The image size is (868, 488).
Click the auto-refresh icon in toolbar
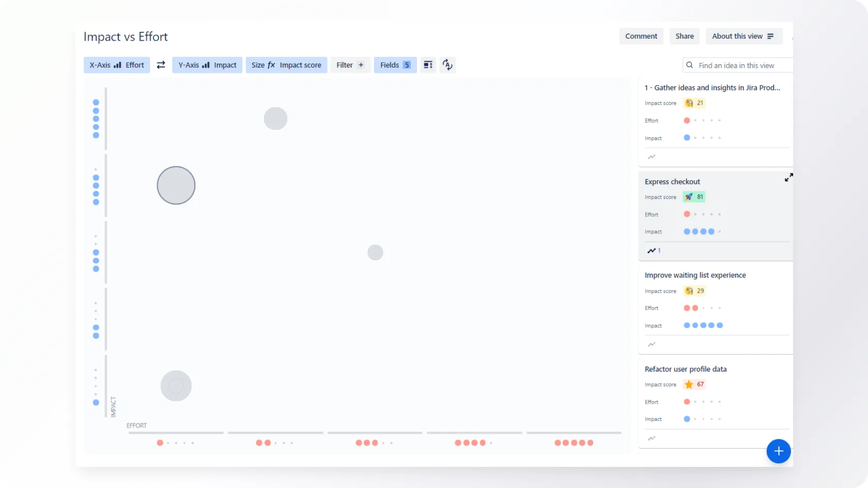(447, 65)
